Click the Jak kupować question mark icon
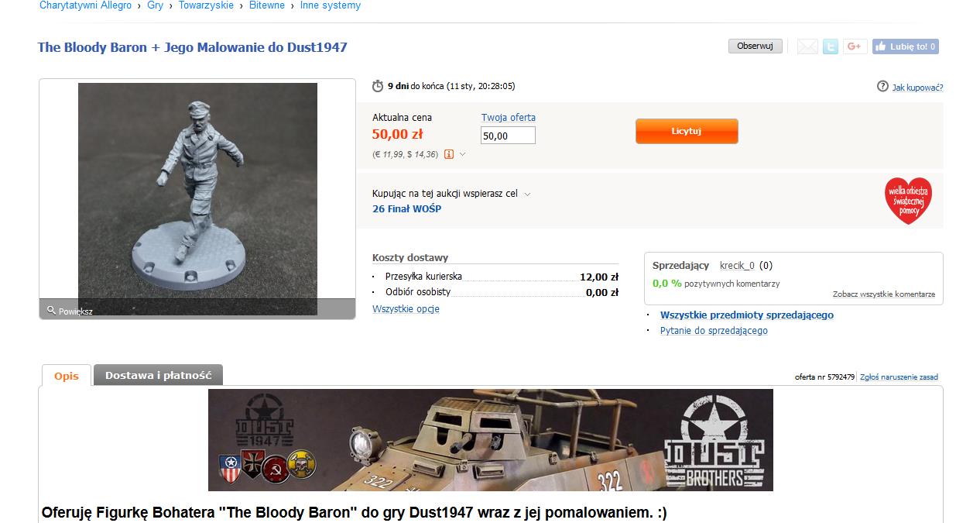This screenshot has width=980, height=523. pyautogui.click(x=882, y=86)
